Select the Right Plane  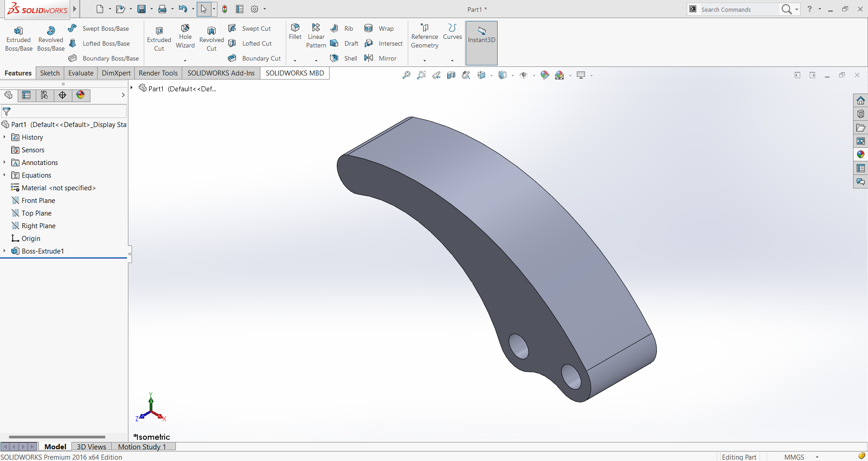point(33,226)
